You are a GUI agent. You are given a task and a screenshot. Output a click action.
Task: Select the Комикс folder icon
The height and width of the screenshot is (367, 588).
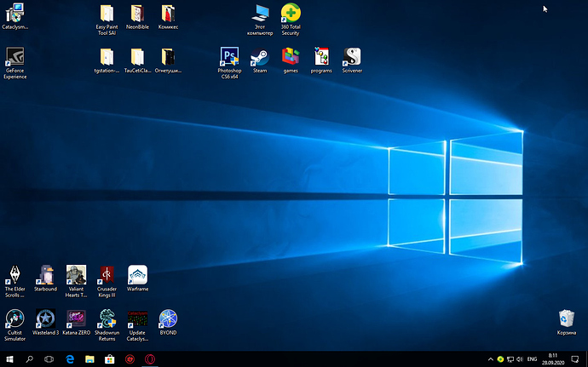pos(168,17)
